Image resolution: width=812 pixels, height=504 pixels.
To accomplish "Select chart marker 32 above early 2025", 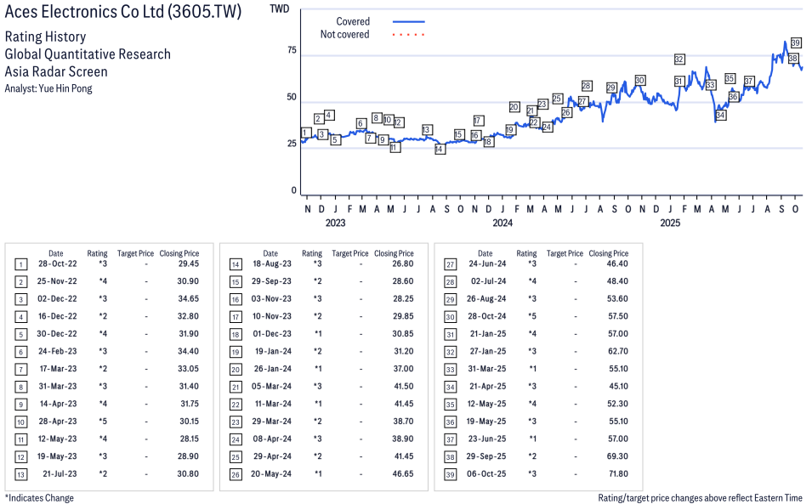I will coord(679,59).
